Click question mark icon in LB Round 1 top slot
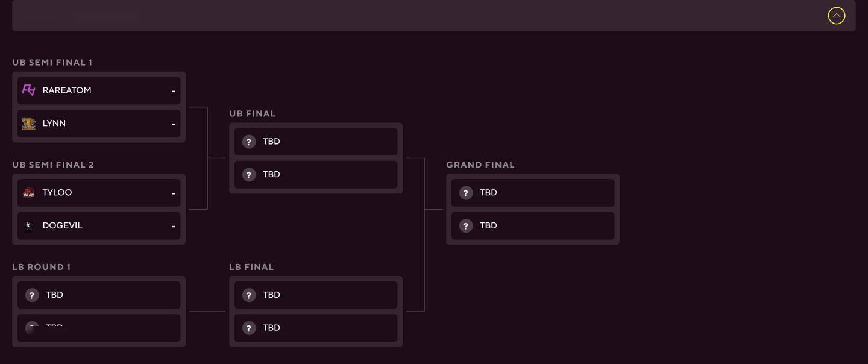Viewport: 868px width, 364px height. 32,295
